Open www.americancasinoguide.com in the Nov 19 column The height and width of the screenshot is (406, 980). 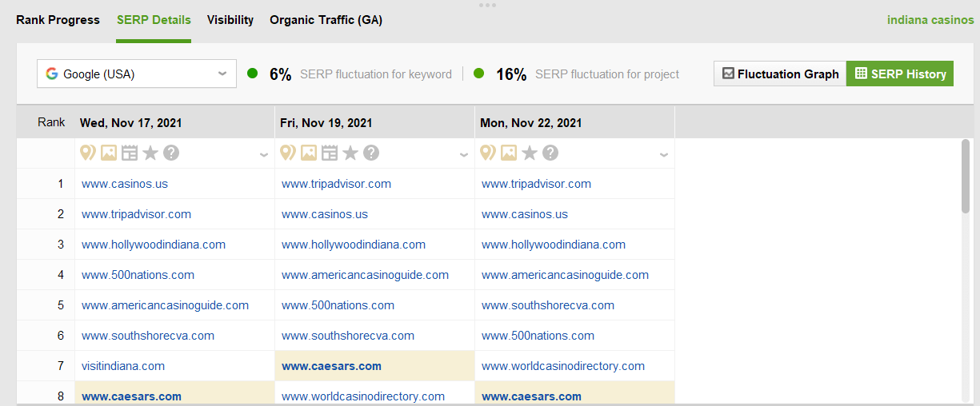pyautogui.click(x=365, y=275)
